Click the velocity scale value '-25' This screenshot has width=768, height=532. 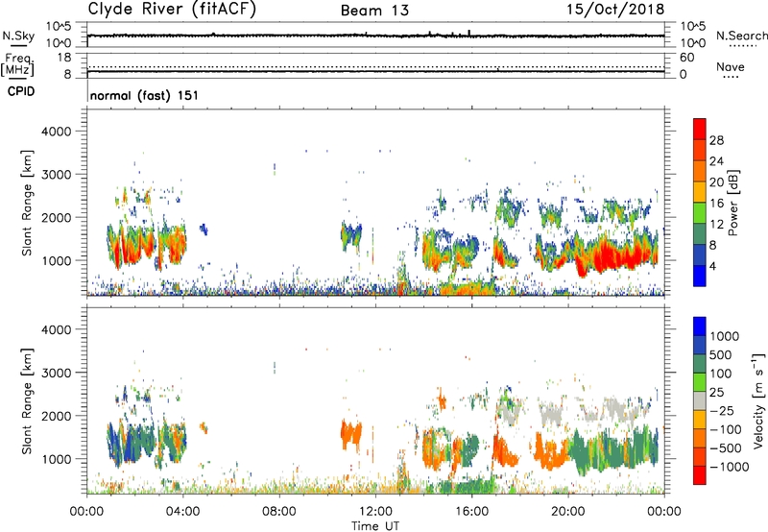pyautogui.click(x=722, y=410)
